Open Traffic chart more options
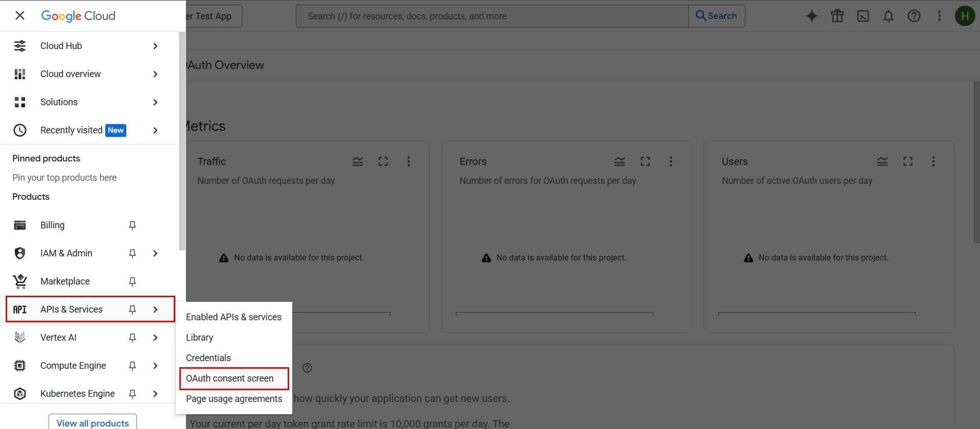980x429 pixels. click(409, 161)
